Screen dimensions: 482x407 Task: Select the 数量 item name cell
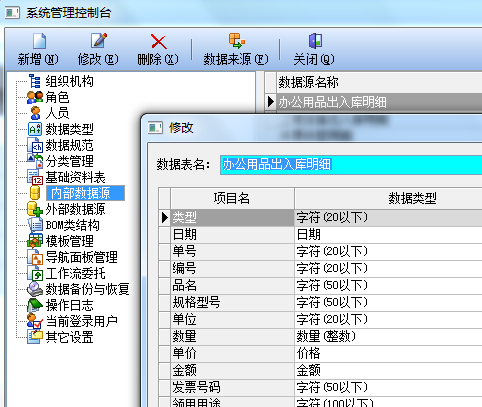click(x=232, y=337)
